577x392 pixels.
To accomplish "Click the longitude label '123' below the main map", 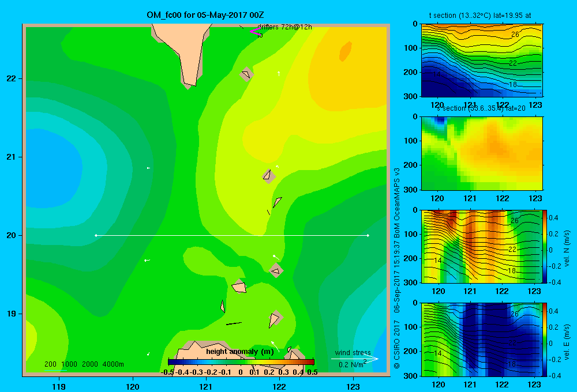I will 353,386.
